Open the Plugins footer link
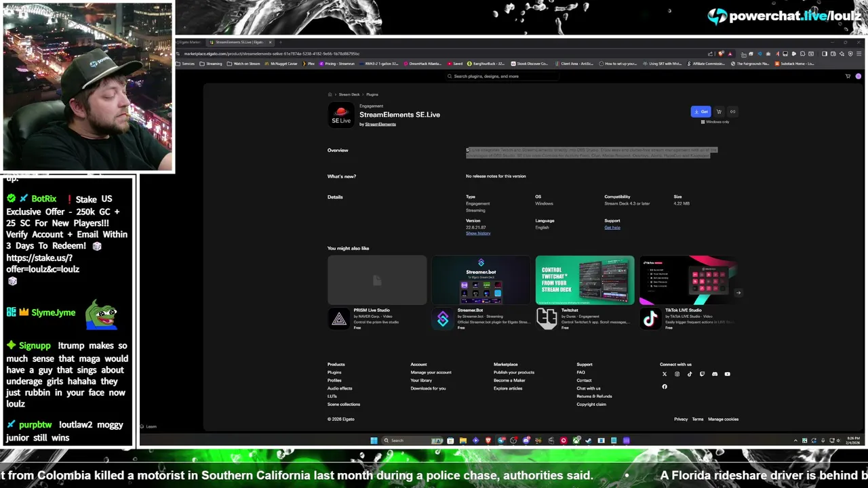This screenshot has width=868, height=488. pyautogui.click(x=334, y=372)
